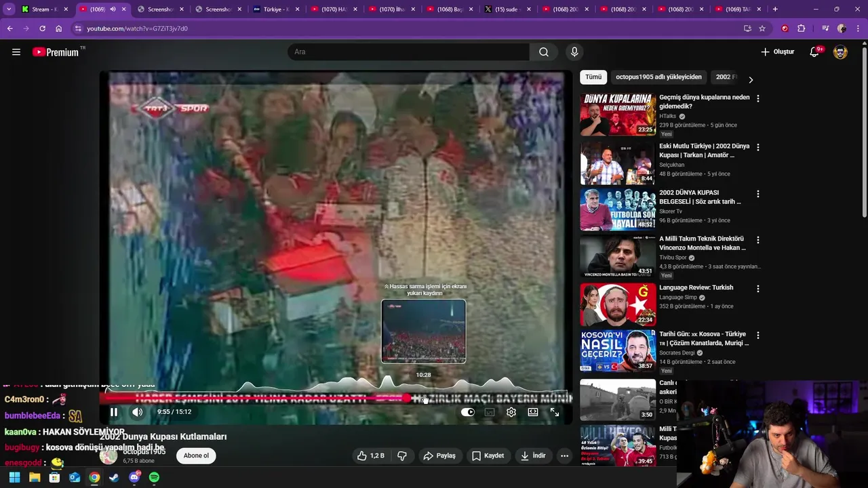Image resolution: width=868 pixels, height=488 pixels.
Task: Click the red extension icon in toolbar
Action: [x=785, y=28]
